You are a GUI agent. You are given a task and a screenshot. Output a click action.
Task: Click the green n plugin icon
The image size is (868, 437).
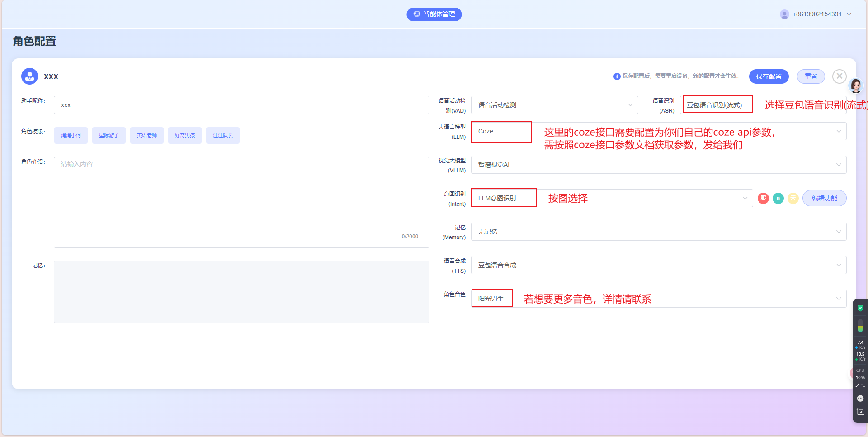(778, 198)
